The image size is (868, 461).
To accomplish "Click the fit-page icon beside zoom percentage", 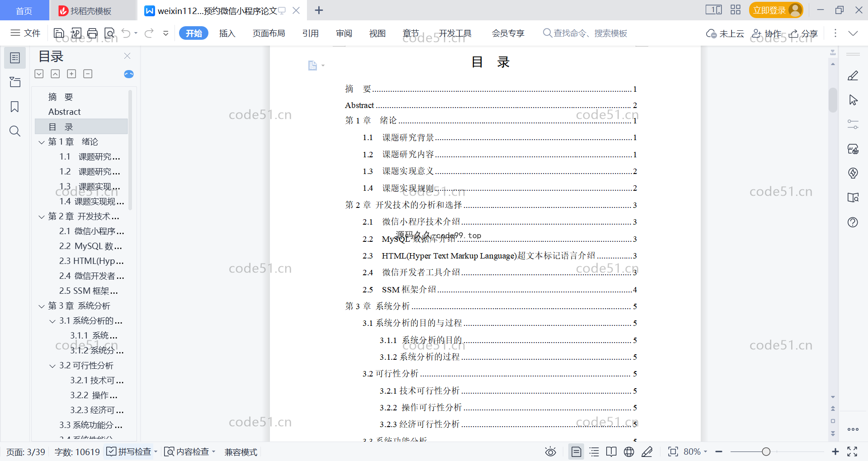I will [673, 452].
